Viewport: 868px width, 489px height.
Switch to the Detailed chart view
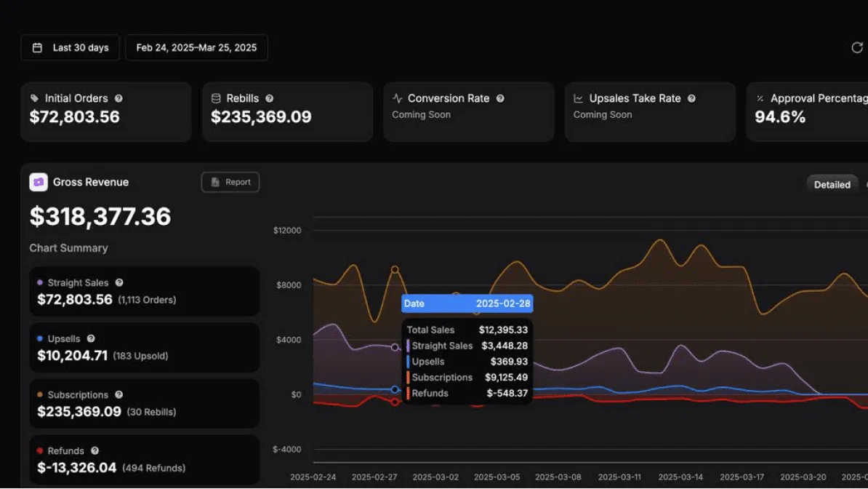click(832, 184)
